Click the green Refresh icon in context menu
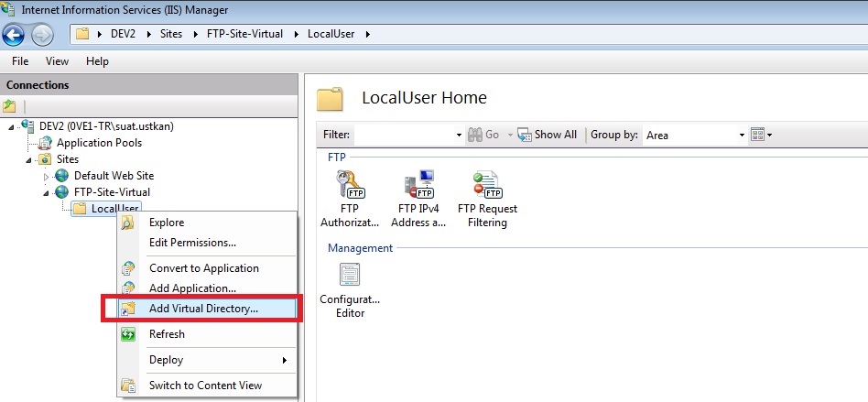868x402 pixels. [x=128, y=334]
